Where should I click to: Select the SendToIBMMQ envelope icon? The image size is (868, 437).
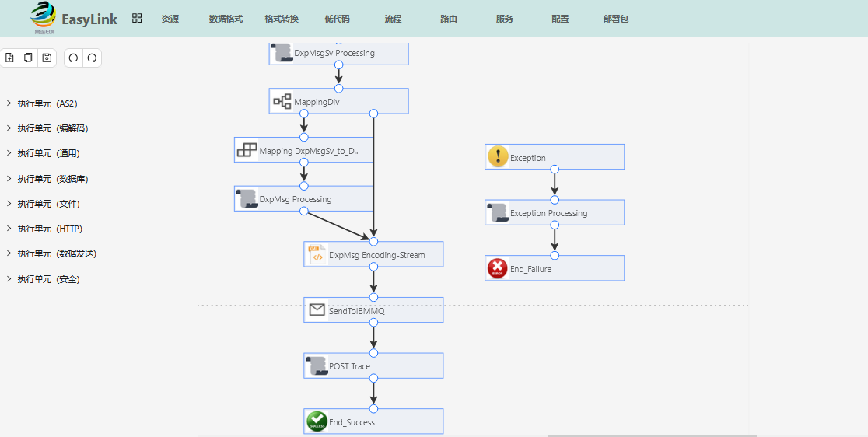tap(317, 309)
